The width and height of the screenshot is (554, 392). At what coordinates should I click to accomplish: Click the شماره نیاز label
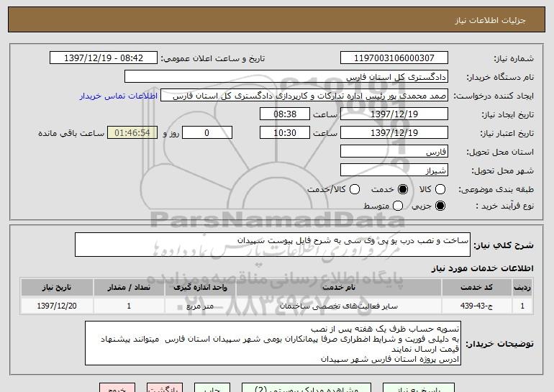pos(514,58)
